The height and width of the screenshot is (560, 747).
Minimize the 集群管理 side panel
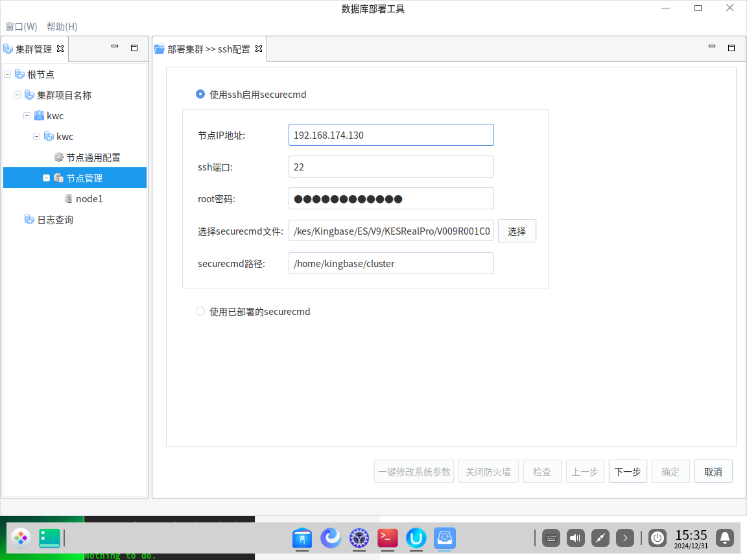coord(115,47)
